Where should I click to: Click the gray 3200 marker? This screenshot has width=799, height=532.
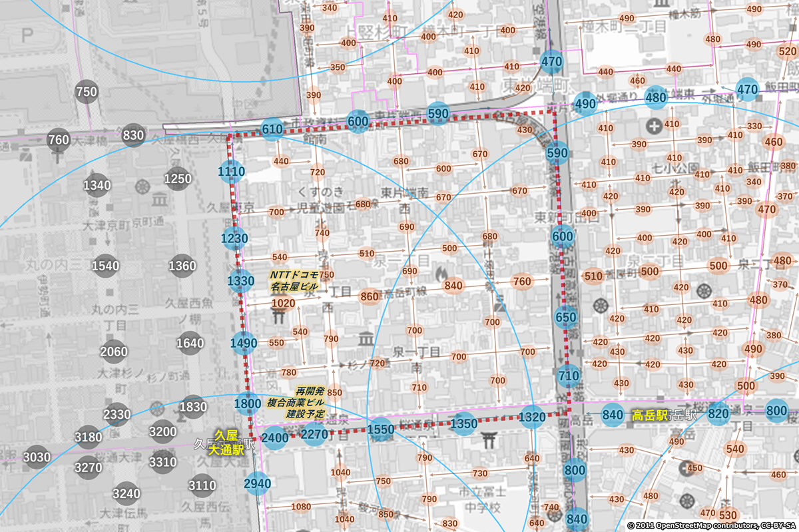[162, 432]
